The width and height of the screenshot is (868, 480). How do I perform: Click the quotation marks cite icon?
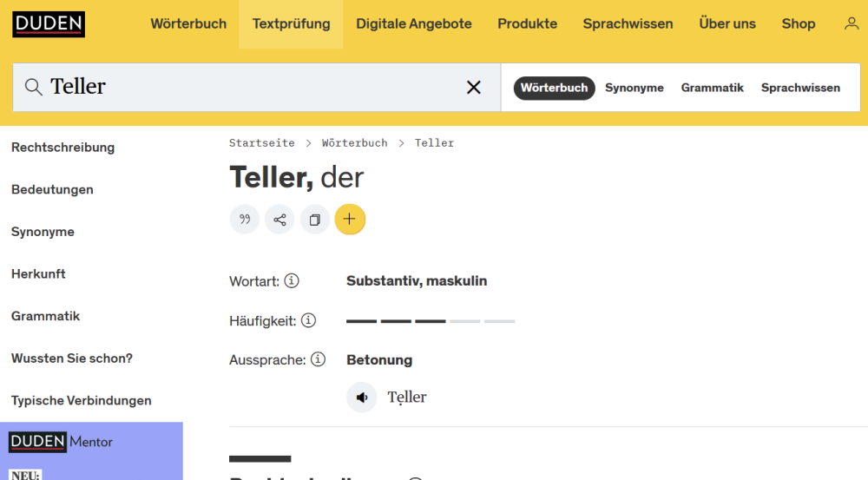[x=245, y=220]
